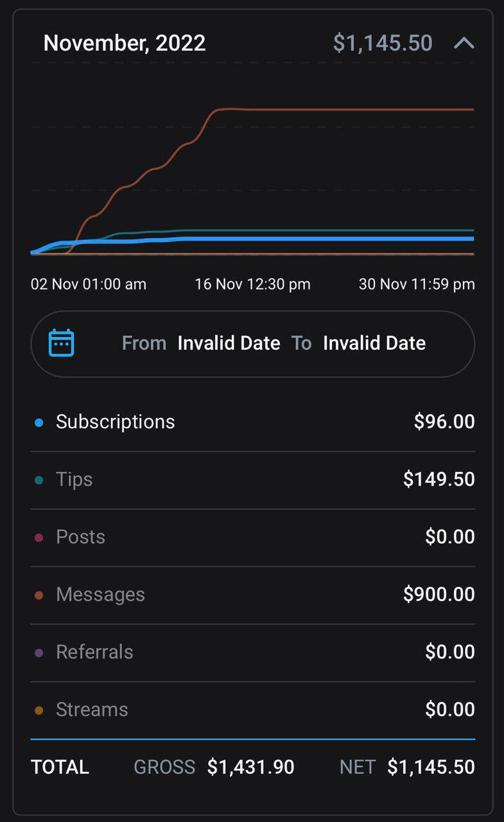Toggle the pink Posts legend dot
The height and width of the screenshot is (822, 504).
(39, 538)
